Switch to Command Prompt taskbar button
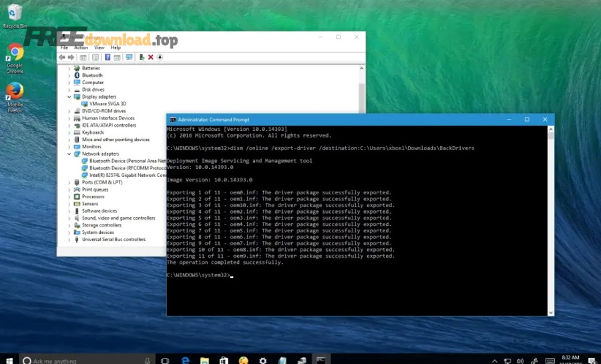 pyautogui.click(x=321, y=360)
